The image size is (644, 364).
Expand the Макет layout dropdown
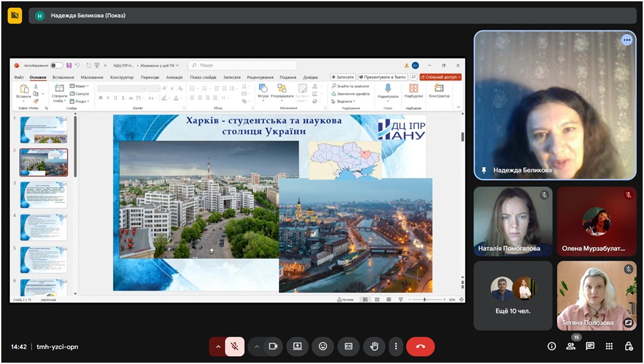pos(80,86)
